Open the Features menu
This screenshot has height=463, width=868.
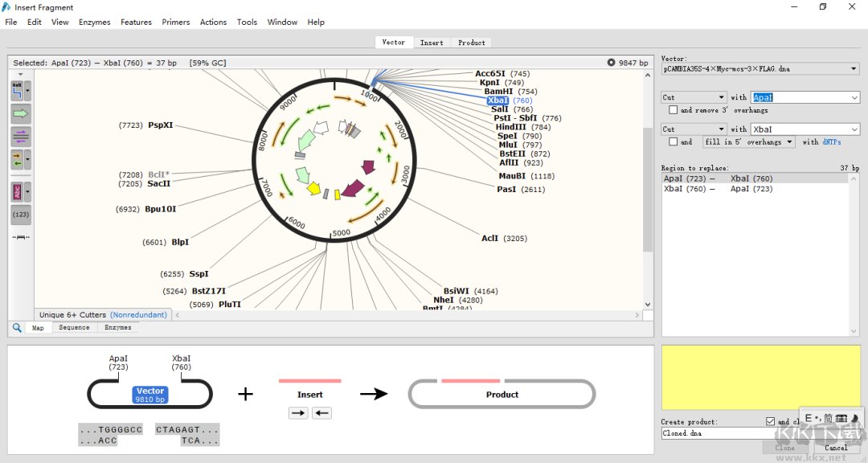[x=136, y=23]
